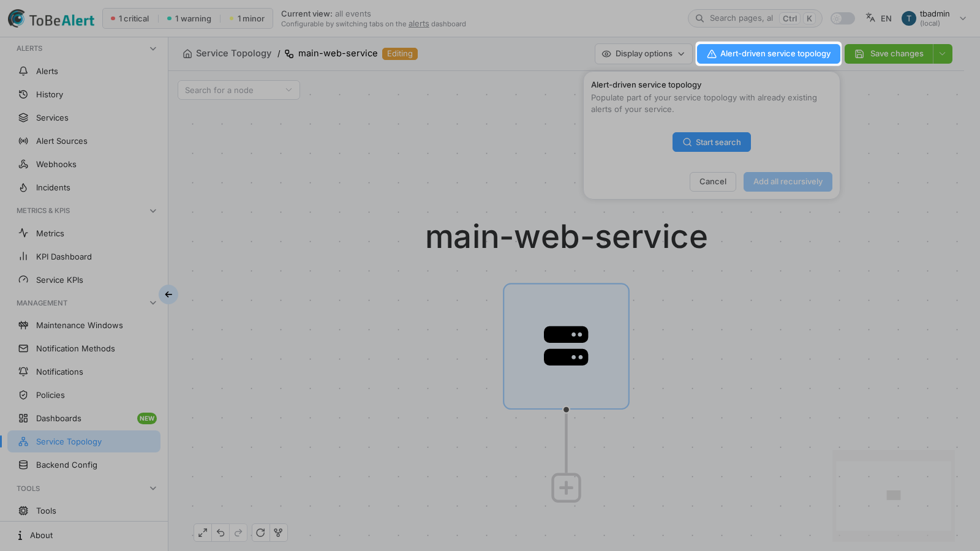This screenshot has width=980, height=551.
Task: Click the Maintenance Windows icon
Action: tap(23, 325)
